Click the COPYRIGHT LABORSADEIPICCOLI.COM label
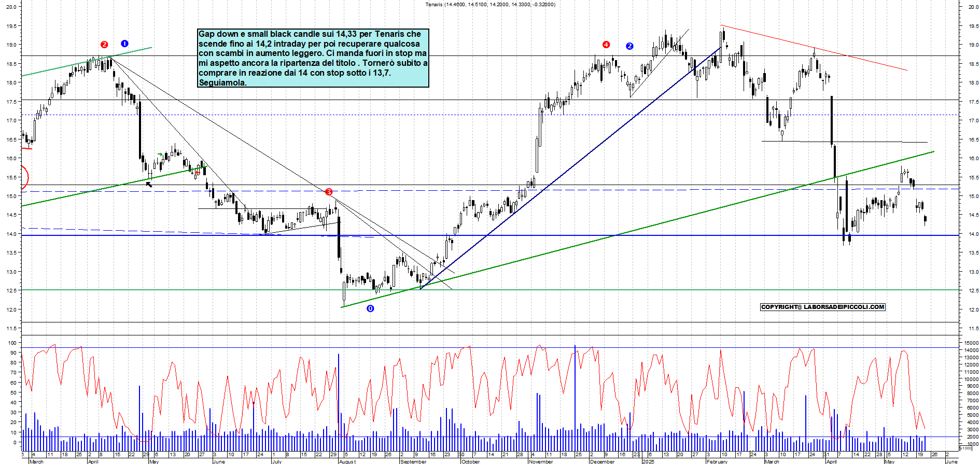This screenshot has height=464, width=980. pyautogui.click(x=822, y=307)
